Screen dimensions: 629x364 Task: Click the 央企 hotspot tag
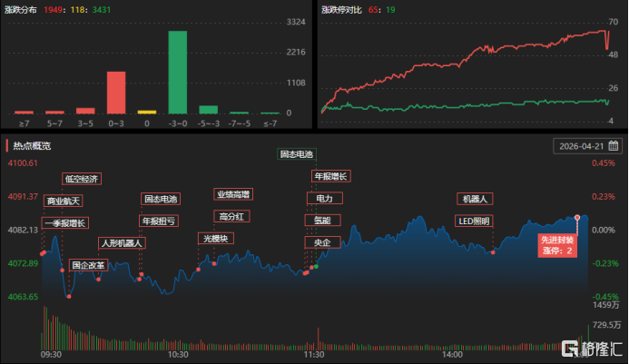pyautogui.click(x=322, y=242)
